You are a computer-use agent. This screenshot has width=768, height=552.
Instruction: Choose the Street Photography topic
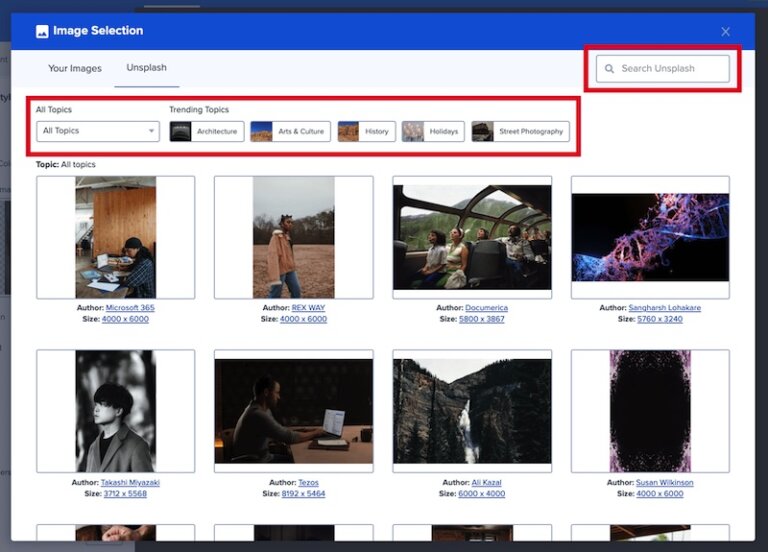[x=520, y=131]
